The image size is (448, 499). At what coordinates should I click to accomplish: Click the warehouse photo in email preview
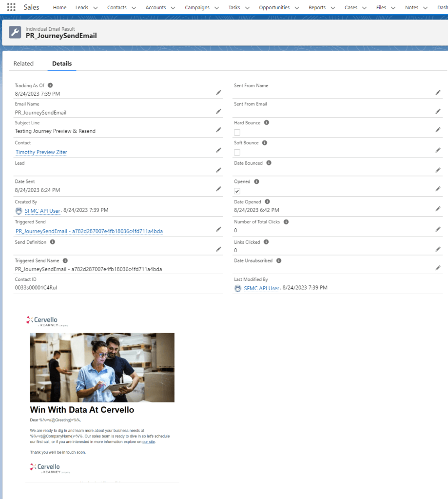[102, 367]
